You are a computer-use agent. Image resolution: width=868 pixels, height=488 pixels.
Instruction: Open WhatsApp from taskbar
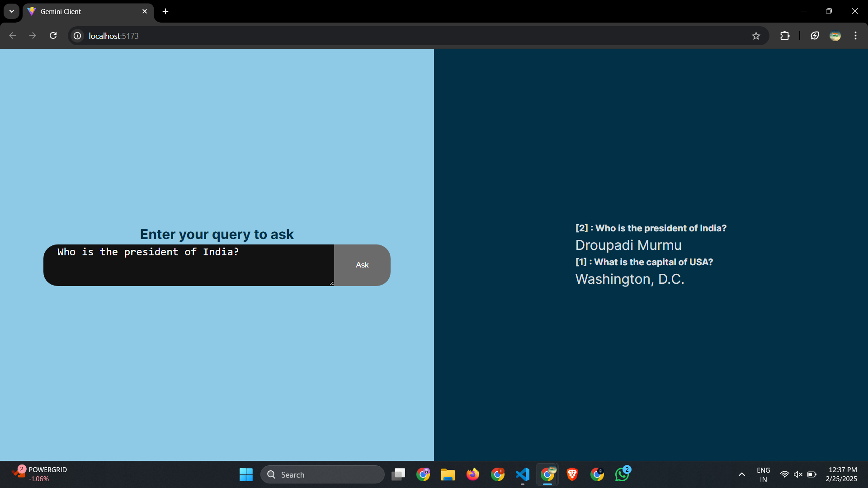pyautogui.click(x=622, y=474)
